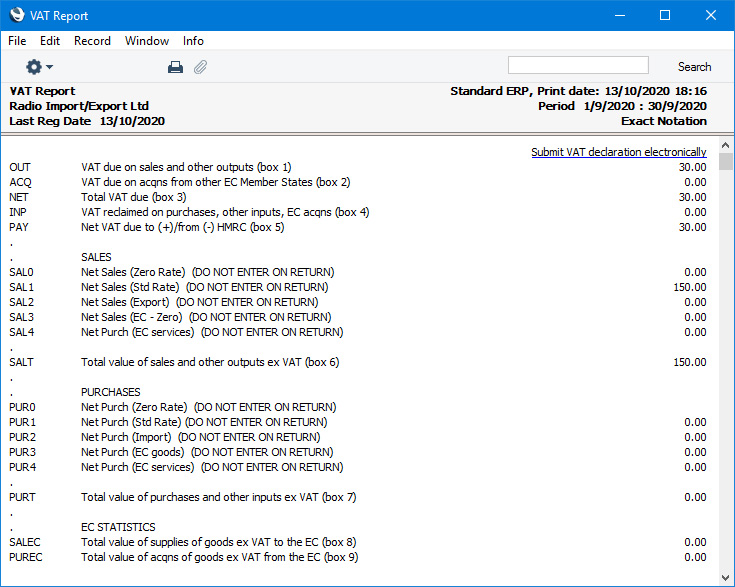Minimize the VAT Report window

point(620,15)
